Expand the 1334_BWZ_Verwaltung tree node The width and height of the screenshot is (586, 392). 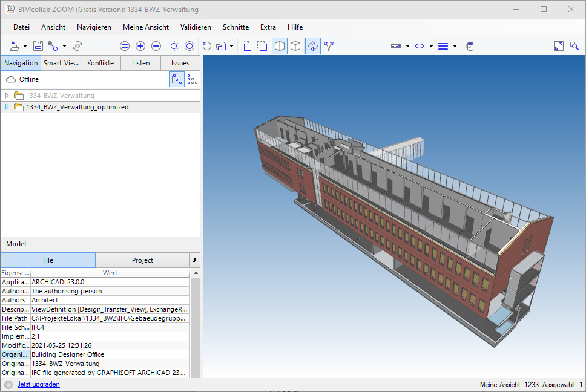pyautogui.click(x=7, y=96)
